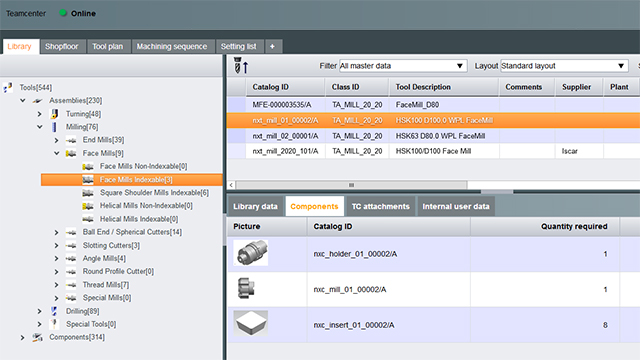
Task: Click the Ball End / Spherical Cutters icon
Action: [71, 232]
